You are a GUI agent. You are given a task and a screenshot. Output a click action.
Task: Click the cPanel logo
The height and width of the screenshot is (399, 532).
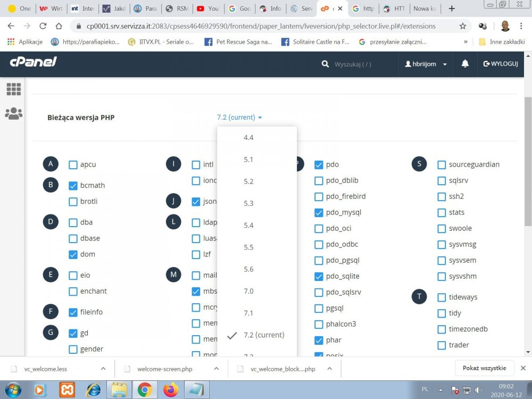click(x=33, y=62)
